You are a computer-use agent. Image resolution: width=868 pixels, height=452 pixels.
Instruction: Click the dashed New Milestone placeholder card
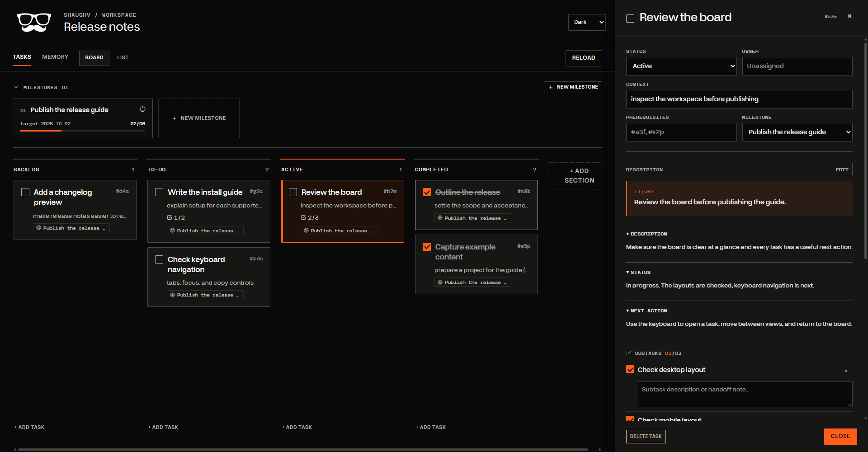point(199,118)
